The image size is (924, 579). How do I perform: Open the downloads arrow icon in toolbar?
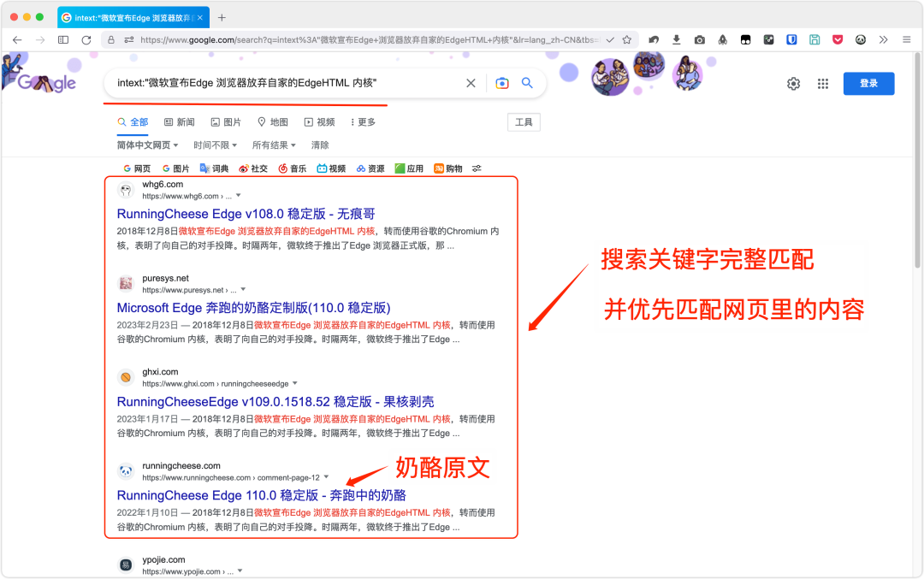tap(677, 40)
